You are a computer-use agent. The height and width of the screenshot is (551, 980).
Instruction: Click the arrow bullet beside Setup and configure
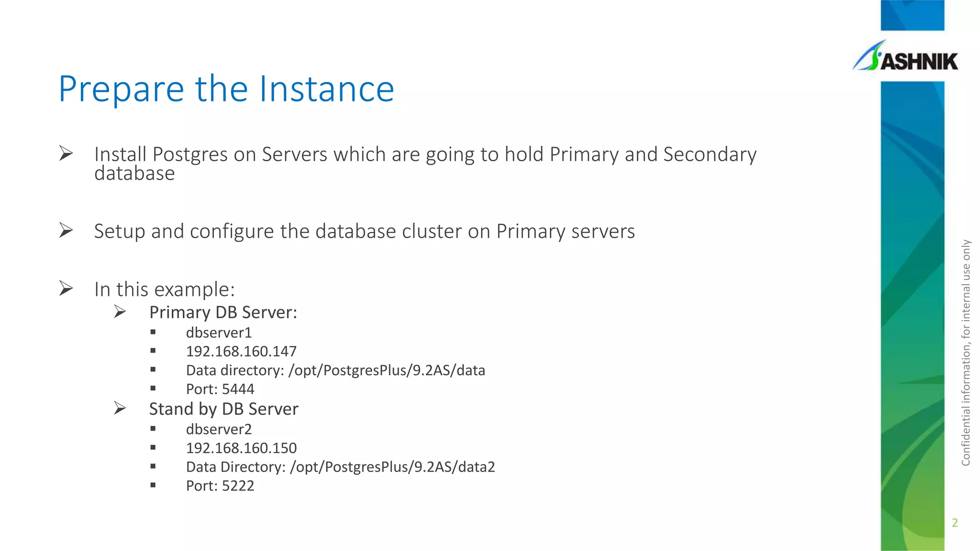coord(66,231)
